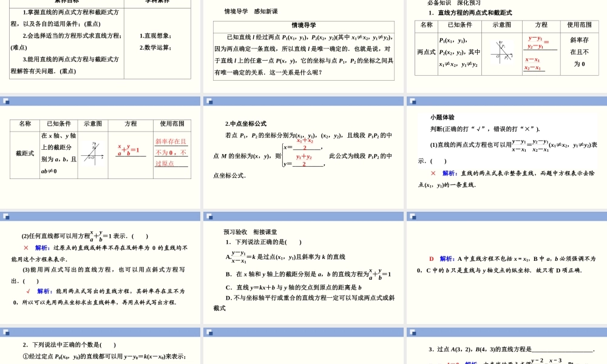
Task: Click the heading 2.中点坐标公式
Action: [x=245, y=124]
